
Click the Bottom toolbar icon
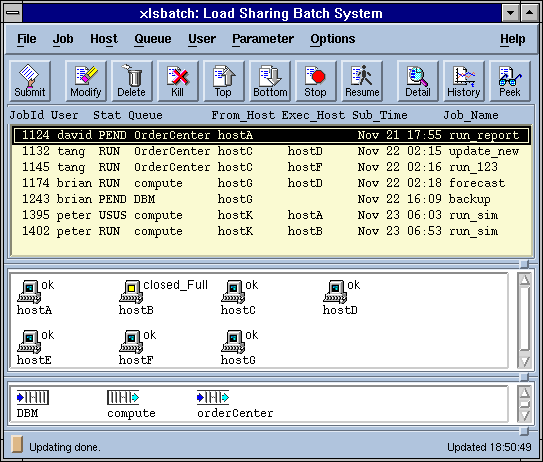pyautogui.click(x=270, y=81)
